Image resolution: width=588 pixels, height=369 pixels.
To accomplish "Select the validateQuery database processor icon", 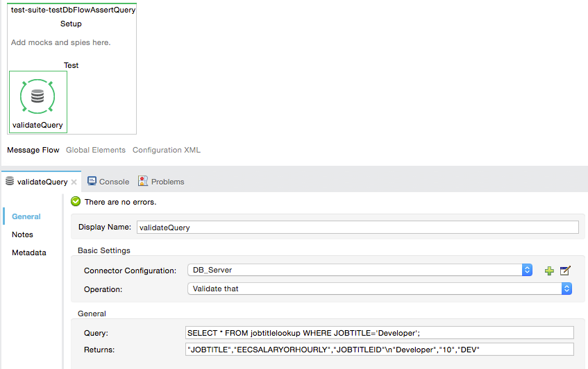I will (37, 96).
